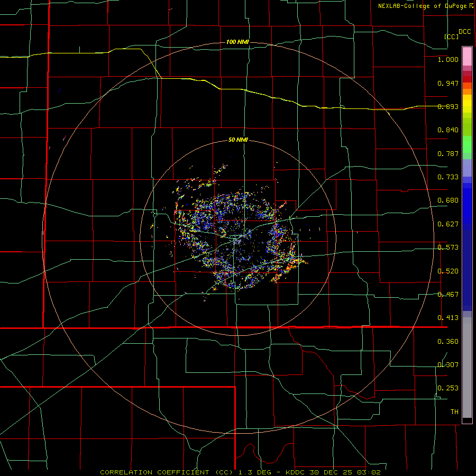Click the Correlation Coefficient caption at the bottom
476x476 pixels.
[240, 472]
